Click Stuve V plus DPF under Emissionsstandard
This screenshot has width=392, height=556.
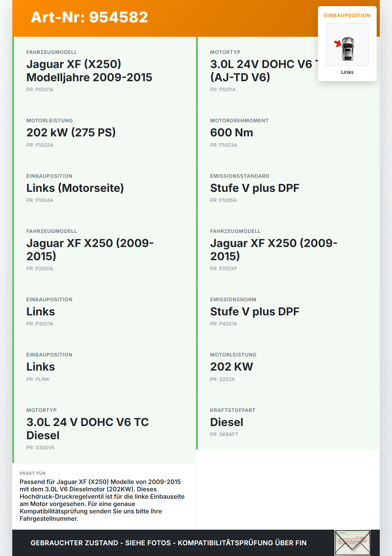tap(254, 188)
